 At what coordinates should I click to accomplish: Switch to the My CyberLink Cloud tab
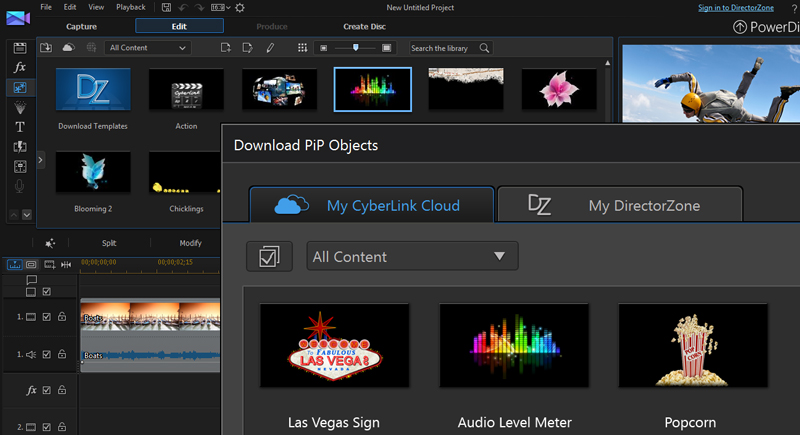(372, 205)
